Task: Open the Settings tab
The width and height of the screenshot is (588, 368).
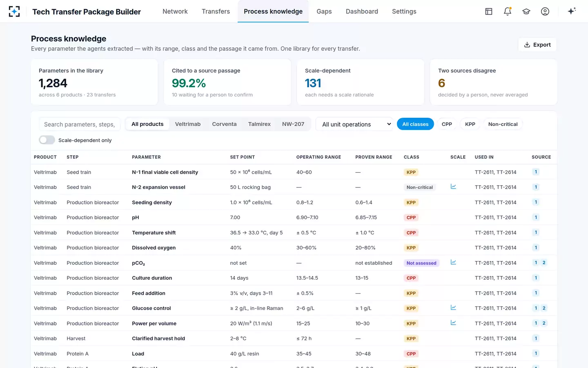Action: tap(404, 11)
